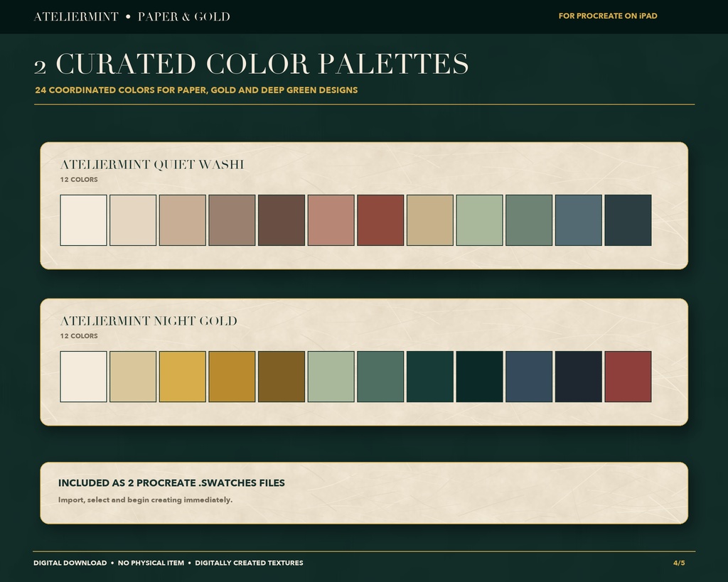Select the sage green swatch in Quiet Washi

[480, 220]
